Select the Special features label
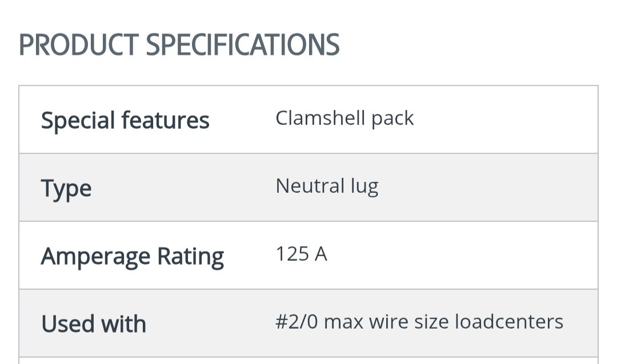Image resolution: width=617 pixels, height=364 pixels. pos(125,120)
